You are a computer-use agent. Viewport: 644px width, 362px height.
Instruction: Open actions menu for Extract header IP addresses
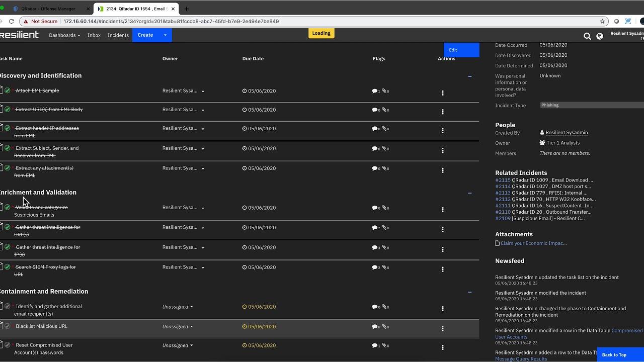(x=443, y=130)
